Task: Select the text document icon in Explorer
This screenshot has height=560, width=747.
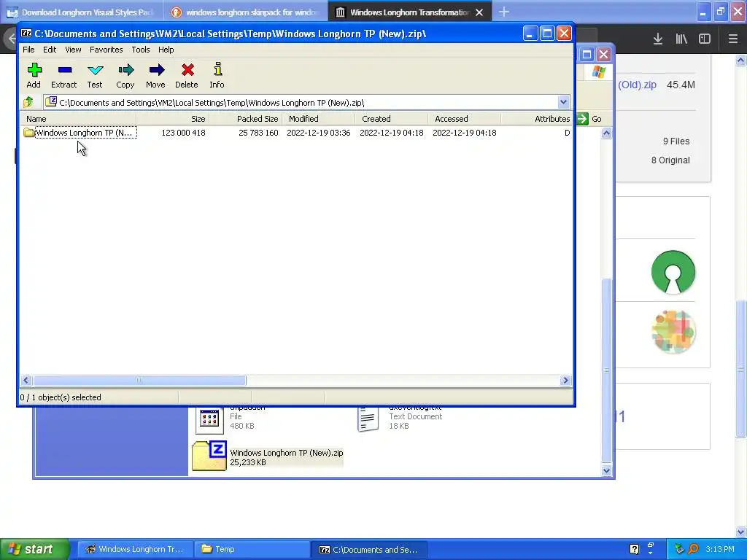Action: pos(368,419)
